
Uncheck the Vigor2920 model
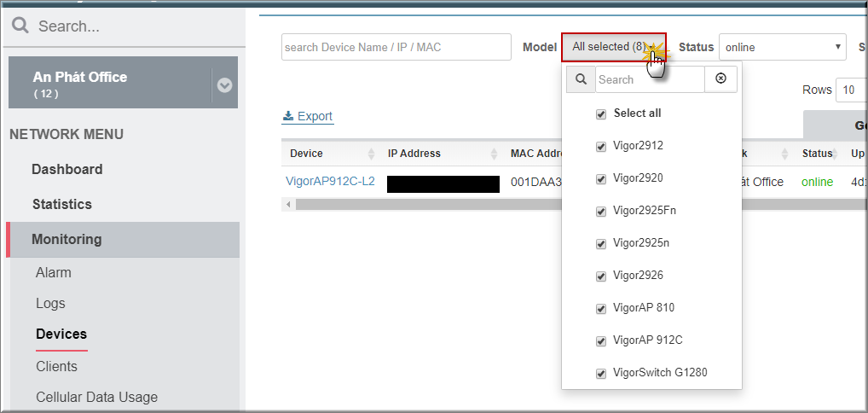[600, 179]
